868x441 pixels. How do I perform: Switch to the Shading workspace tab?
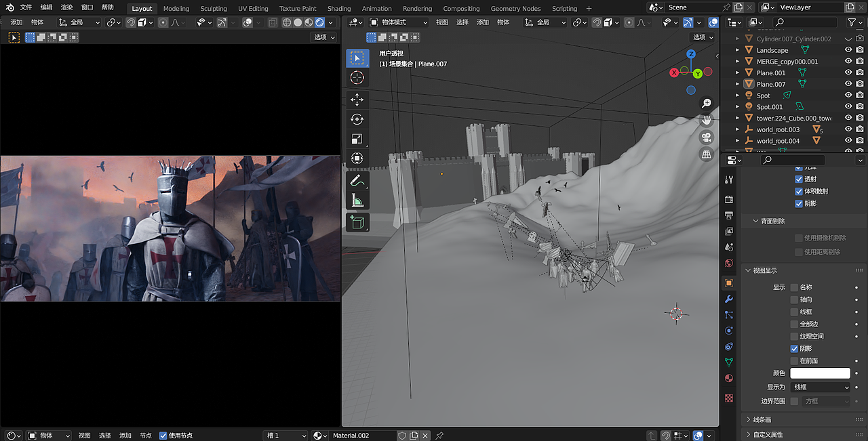[x=339, y=9]
